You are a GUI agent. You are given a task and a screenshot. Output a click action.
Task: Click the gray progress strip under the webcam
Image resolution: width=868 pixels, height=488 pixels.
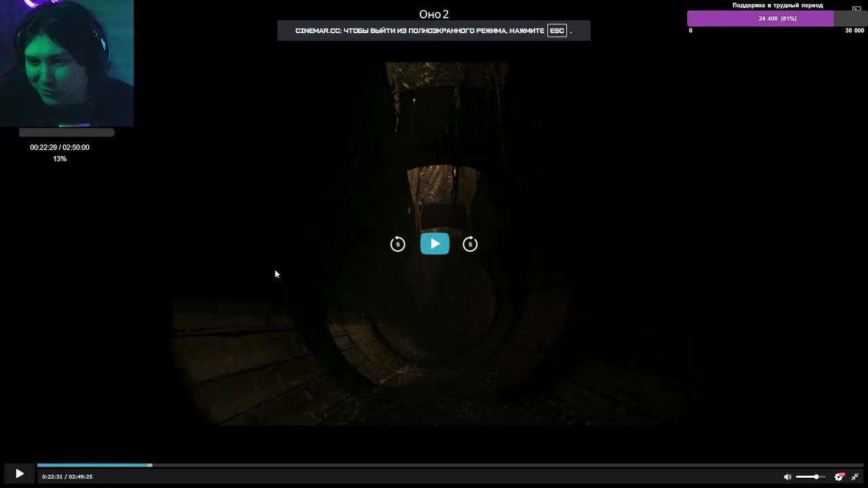[x=66, y=133]
